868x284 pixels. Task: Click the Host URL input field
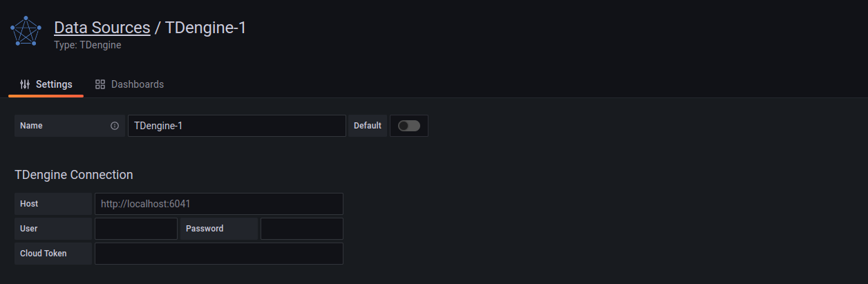click(218, 204)
